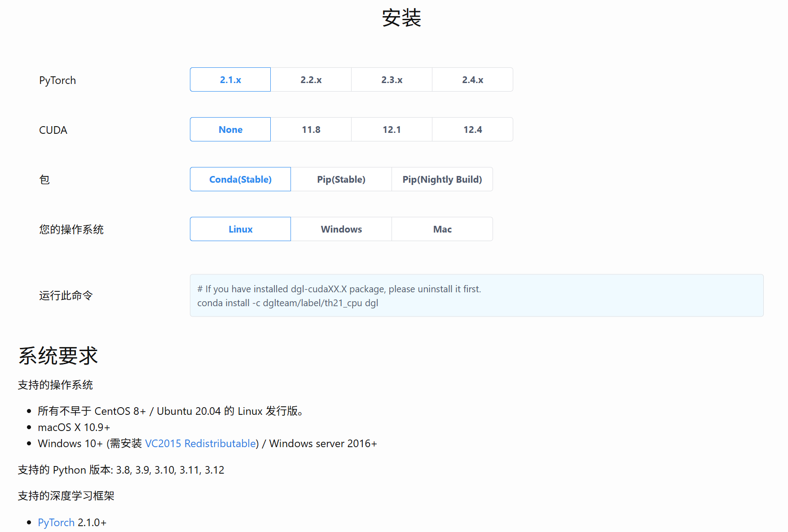This screenshot has width=788, height=532.
Task: Click the 支持的深度学习框架 subheading
Action: tap(66, 496)
